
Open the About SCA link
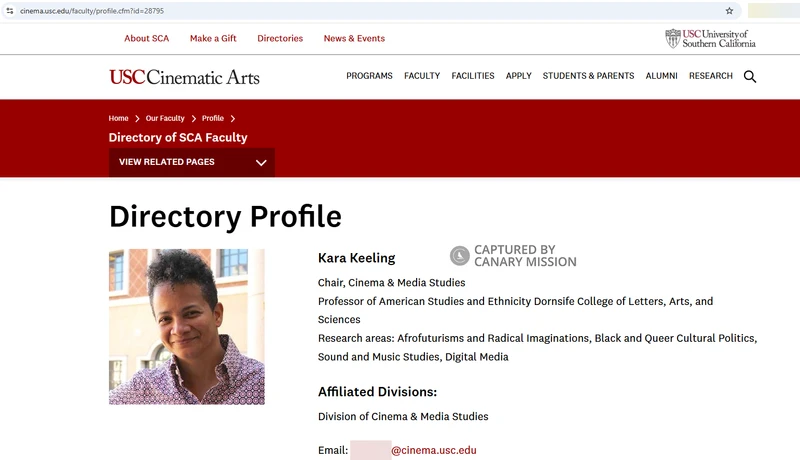click(x=146, y=38)
